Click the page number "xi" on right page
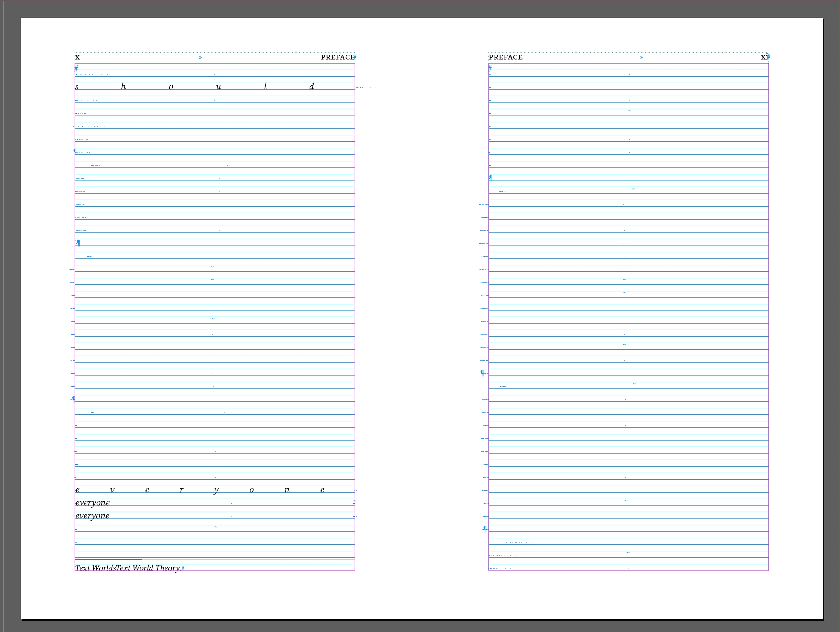 click(x=764, y=57)
